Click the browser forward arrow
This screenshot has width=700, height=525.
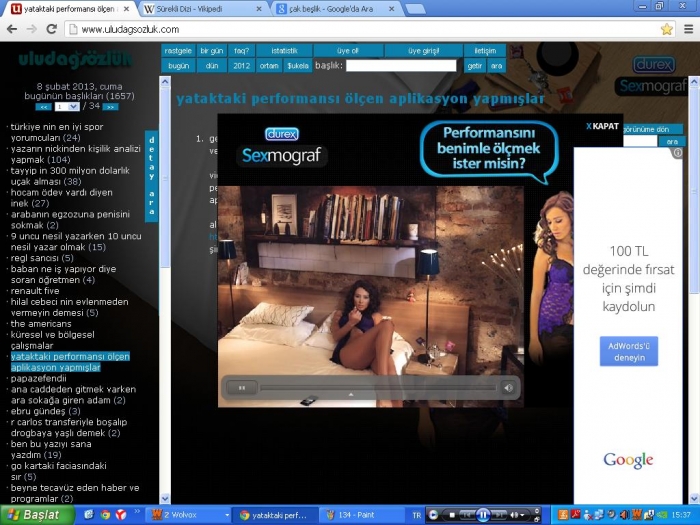coord(32,29)
